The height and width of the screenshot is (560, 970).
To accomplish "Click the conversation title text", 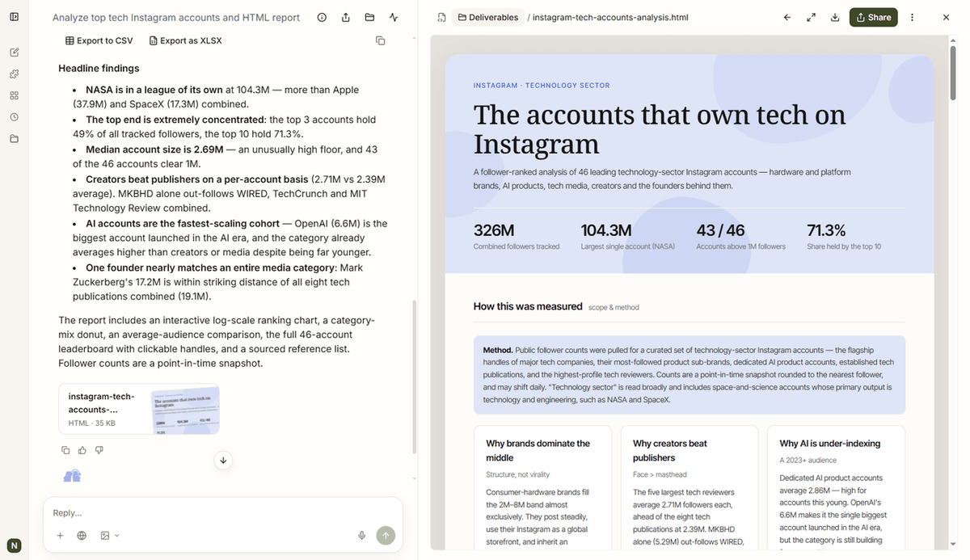I will point(176,17).
